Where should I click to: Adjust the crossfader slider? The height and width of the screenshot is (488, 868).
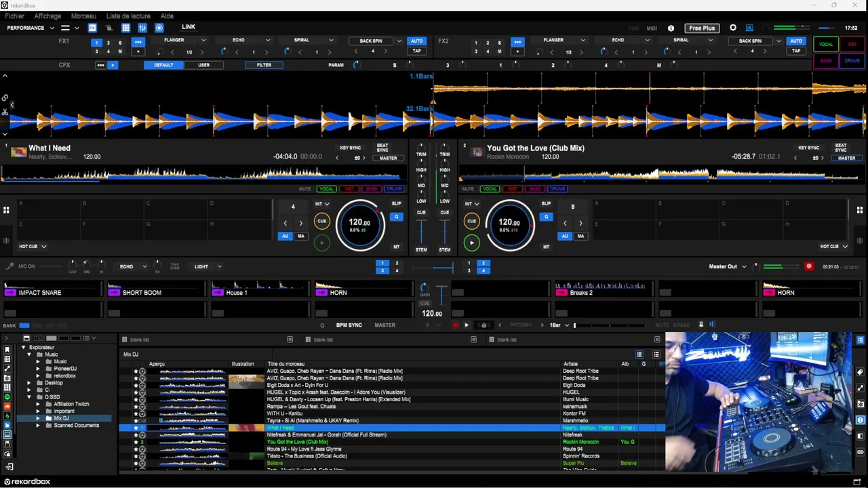point(434,268)
